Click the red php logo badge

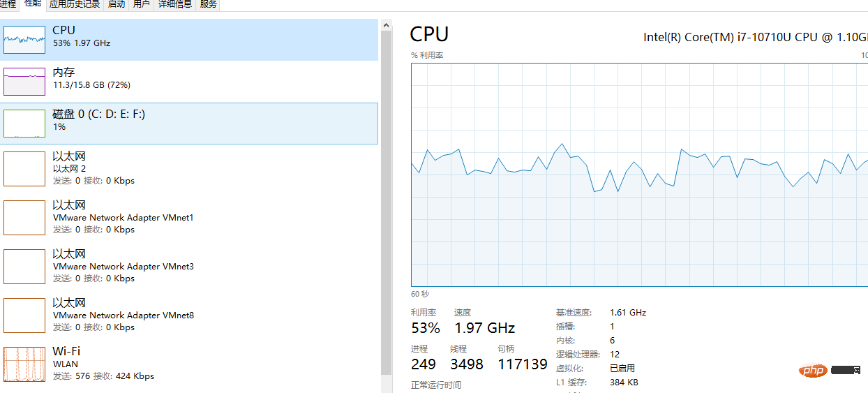[x=814, y=370]
